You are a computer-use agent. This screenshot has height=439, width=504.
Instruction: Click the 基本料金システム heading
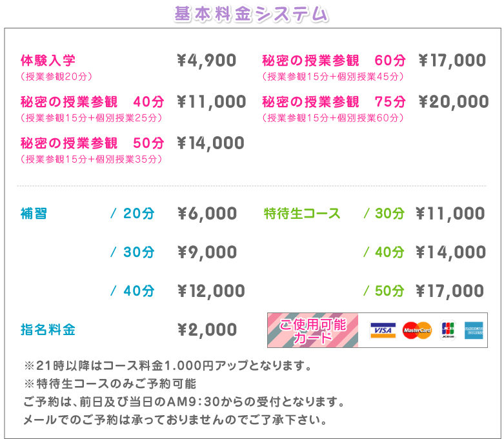(x=252, y=14)
